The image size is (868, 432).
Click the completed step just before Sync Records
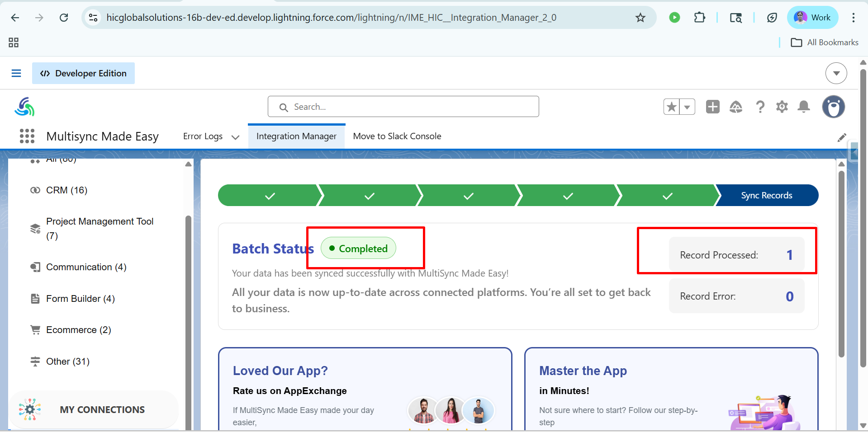tap(667, 195)
